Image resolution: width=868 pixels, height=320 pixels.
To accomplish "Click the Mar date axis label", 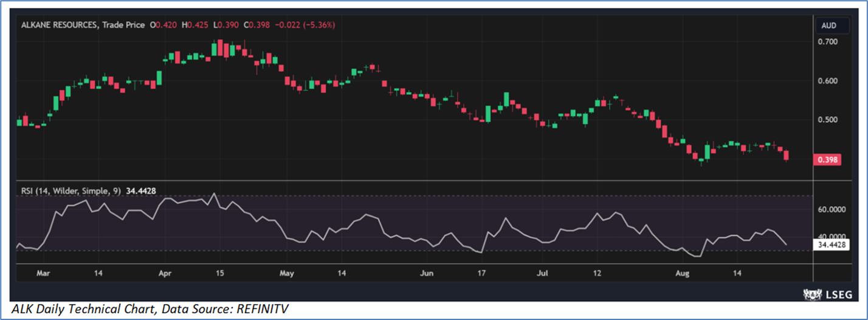I will pyautogui.click(x=43, y=273).
